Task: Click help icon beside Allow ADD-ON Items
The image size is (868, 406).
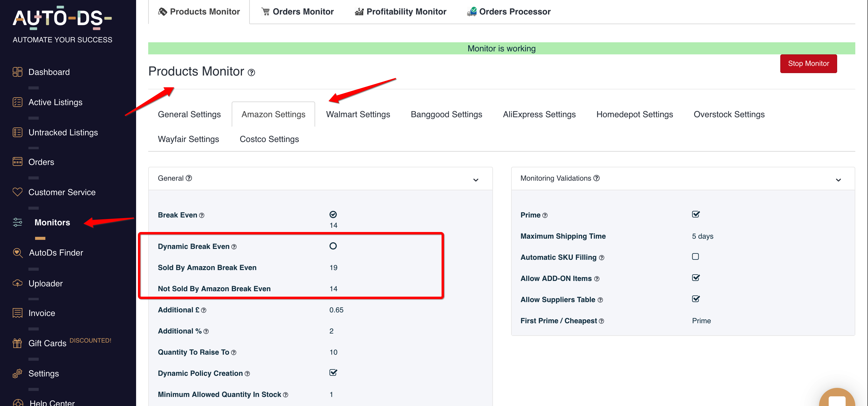Action: (x=597, y=279)
